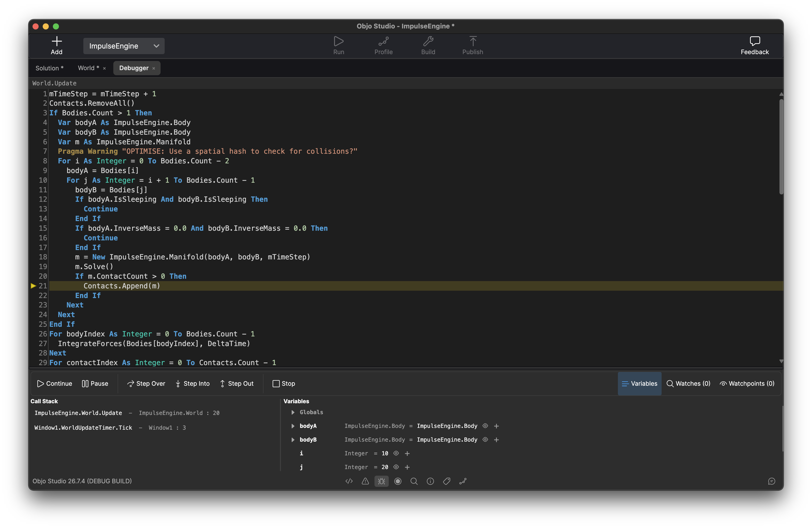The width and height of the screenshot is (812, 528).
Task: Click the Profile toolbar icon
Action: [x=383, y=41]
